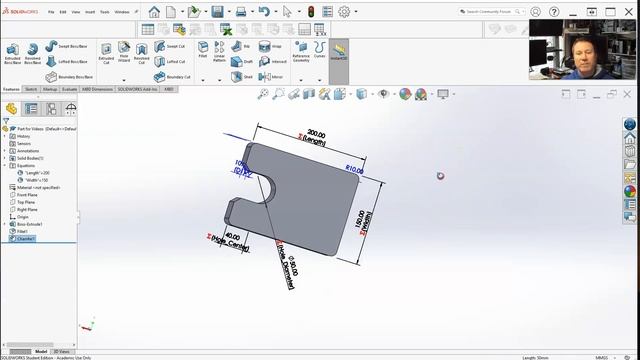Open the Tools menu
This screenshot has height=360, width=640.
[104, 12]
